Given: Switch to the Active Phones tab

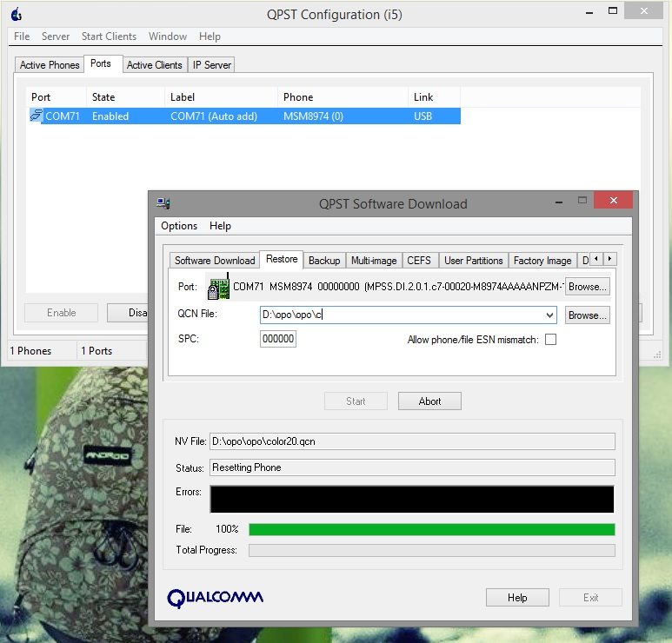Looking at the screenshot, I should coord(50,65).
